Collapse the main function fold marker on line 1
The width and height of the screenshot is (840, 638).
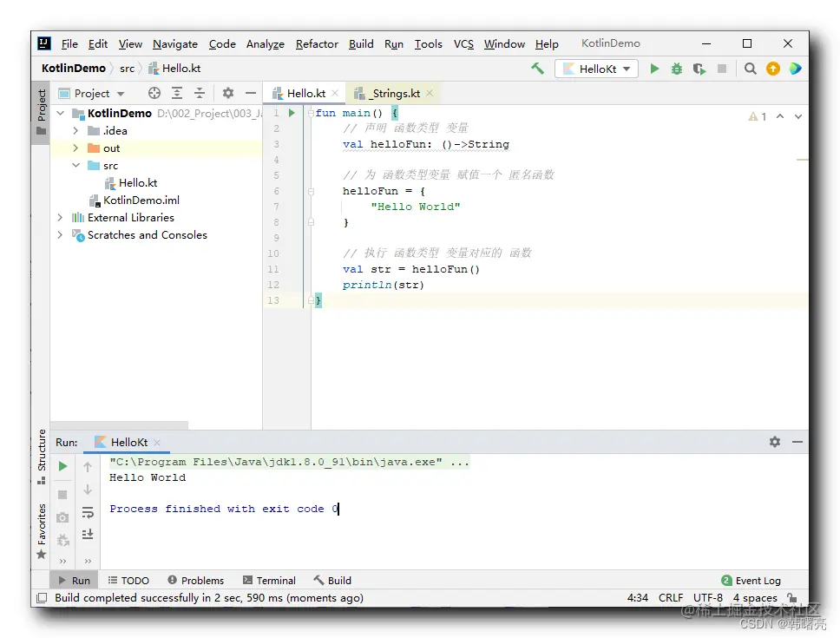tap(311, 113)
